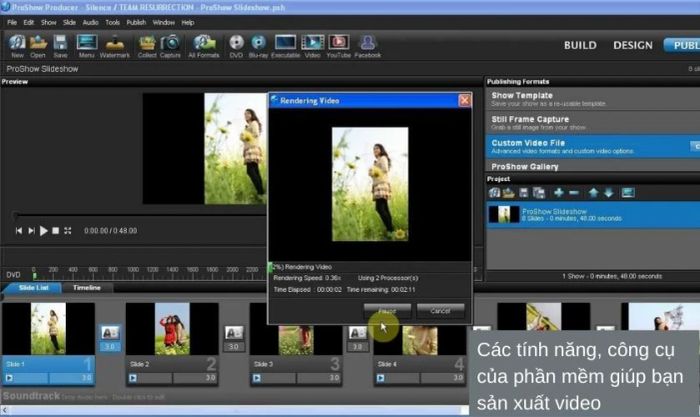This screenshot has width=700, height=417.
Task: Open the Edit menu
Action: click(29, 22)
